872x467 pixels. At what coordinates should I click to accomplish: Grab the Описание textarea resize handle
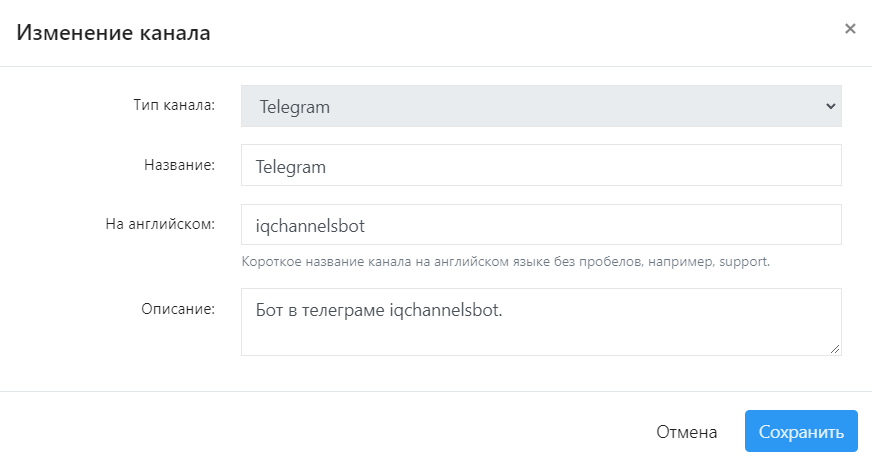point(835,349)
